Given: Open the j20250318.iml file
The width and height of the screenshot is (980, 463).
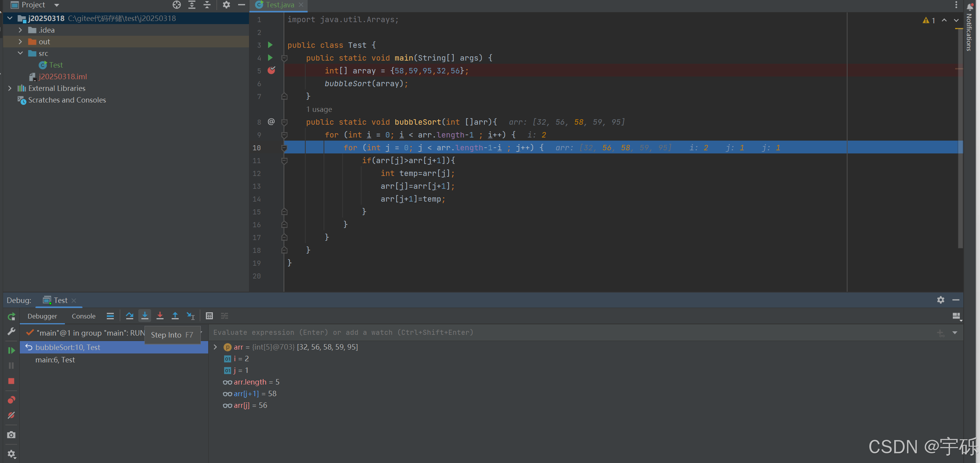Looking at the screenshot, I should coord(63,77).
